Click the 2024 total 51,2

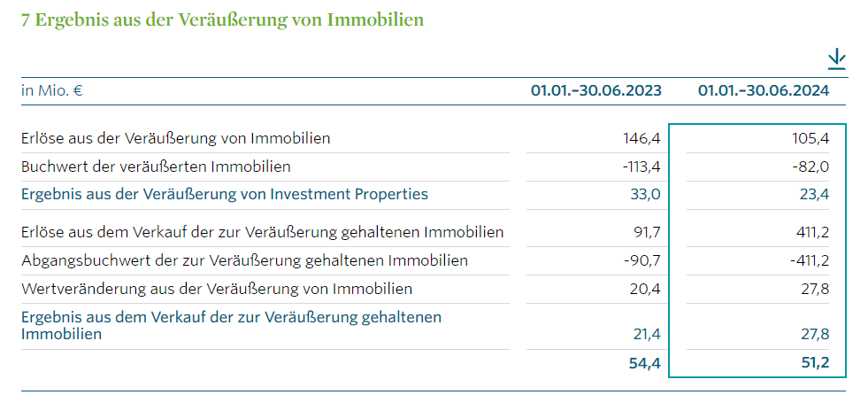(x=811, y=362)
